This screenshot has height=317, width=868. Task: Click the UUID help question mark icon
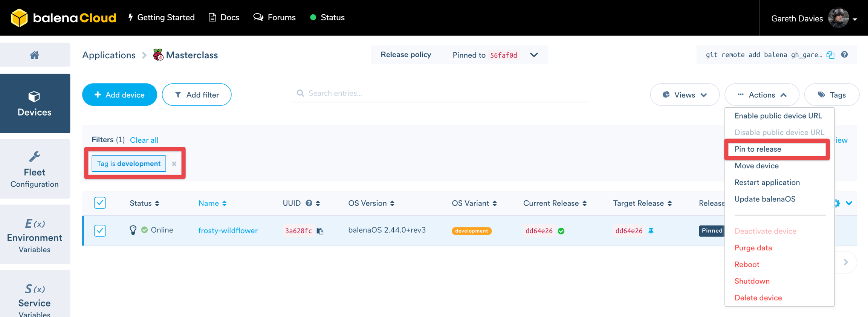[x=309, y=203]
